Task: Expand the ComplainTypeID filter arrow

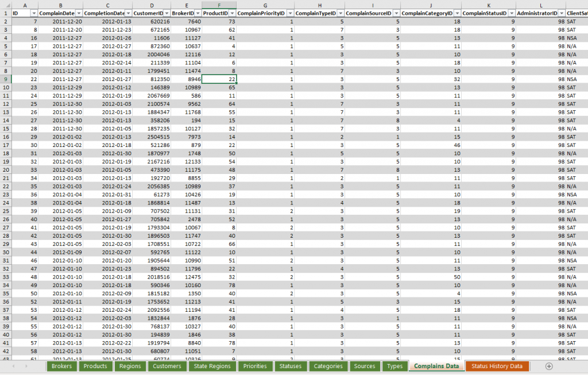Action: (x=340, y=13)
